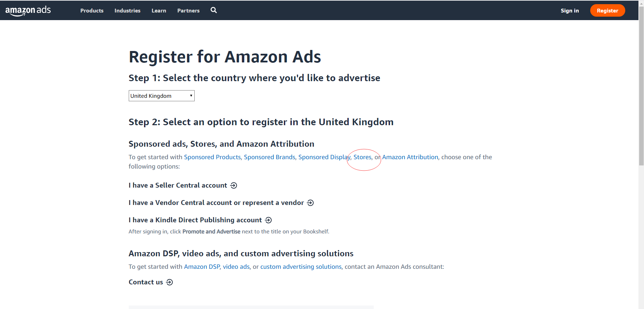The width and height of the screenshot is (644, 309).
Task: Click arrow icon beside Seller Central account
Action: tap(234, 186)
